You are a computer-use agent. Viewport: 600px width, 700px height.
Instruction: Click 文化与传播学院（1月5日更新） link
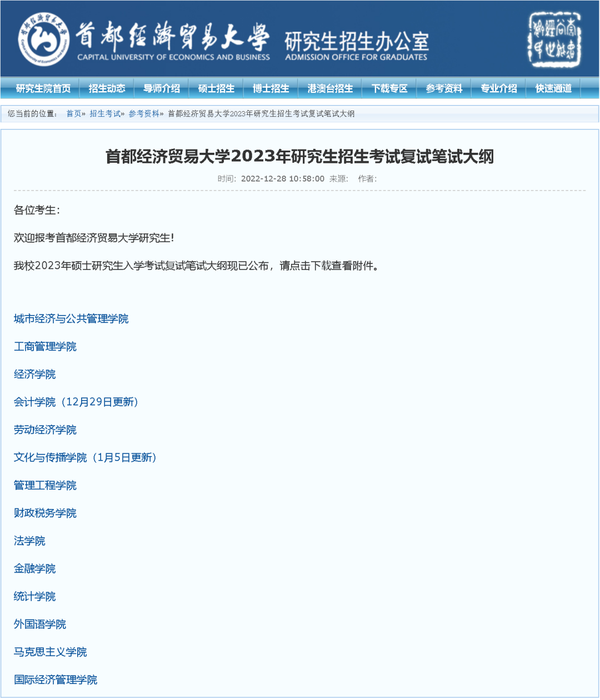point(85,458)
